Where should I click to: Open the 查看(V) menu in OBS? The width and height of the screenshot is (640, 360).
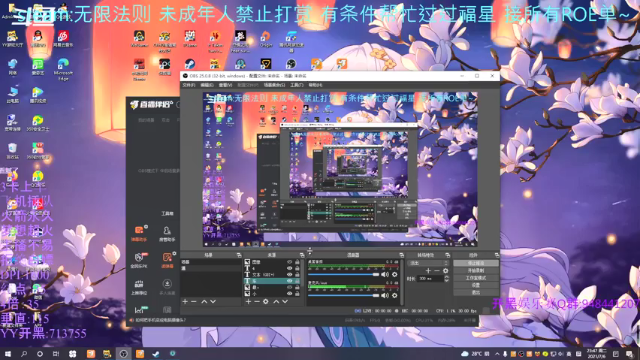225,85
